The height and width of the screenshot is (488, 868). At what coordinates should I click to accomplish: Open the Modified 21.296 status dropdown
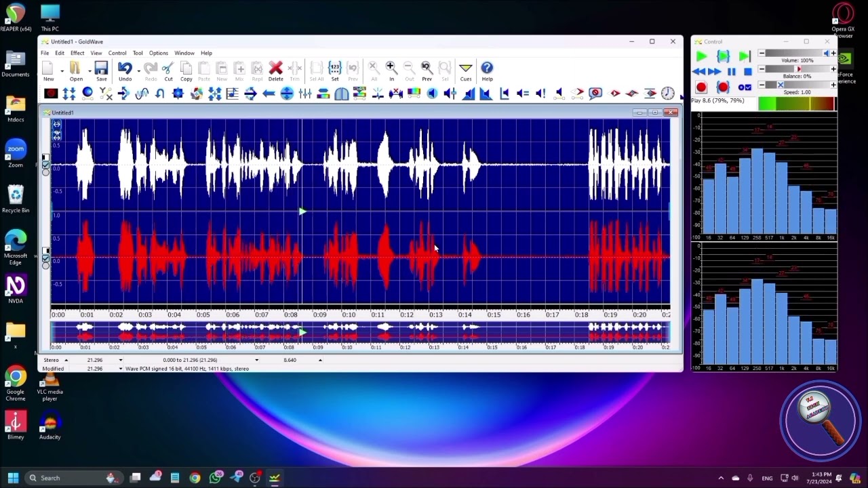[x=121, y=369]
